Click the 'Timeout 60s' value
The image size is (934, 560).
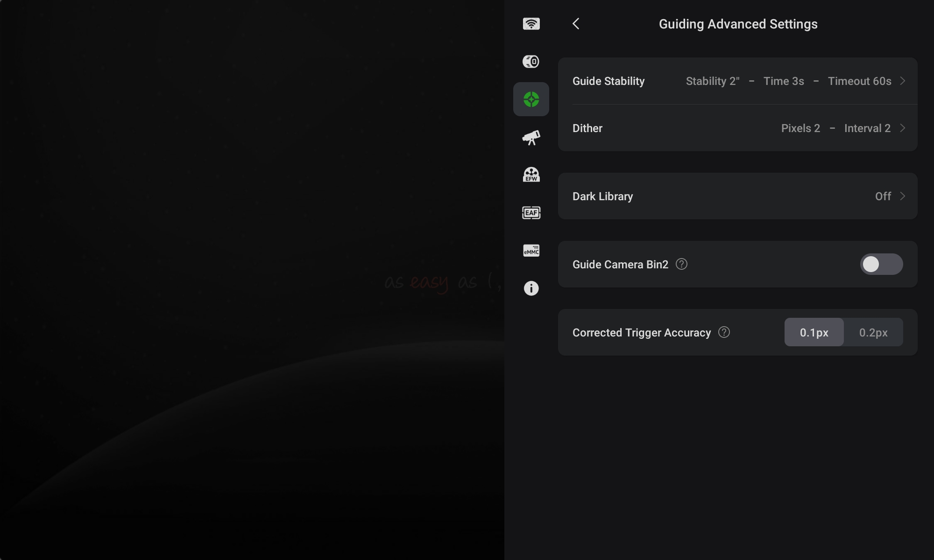click(x=859, y=81)
